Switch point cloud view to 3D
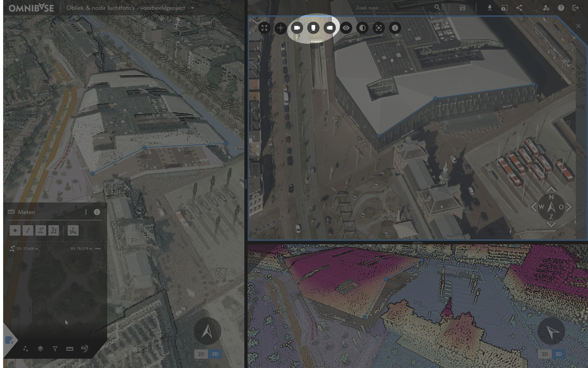This screenshot has height=368, width=588. click(x=559, y=354)
